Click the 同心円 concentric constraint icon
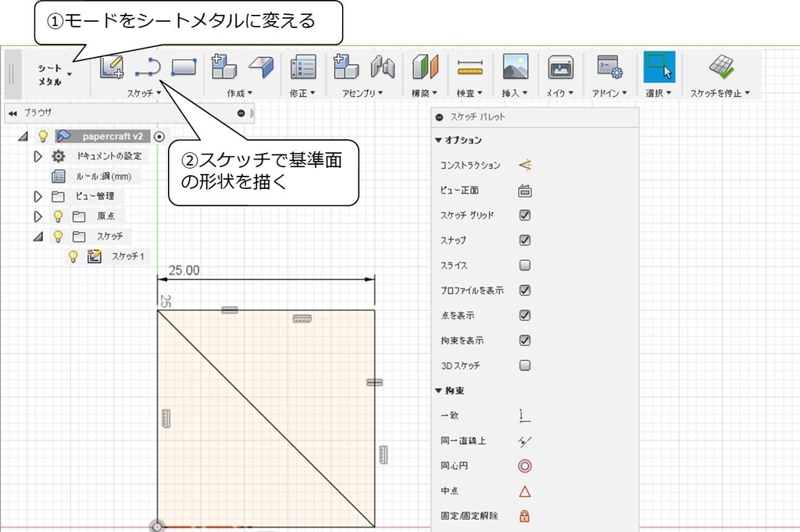 coord(524,466)
